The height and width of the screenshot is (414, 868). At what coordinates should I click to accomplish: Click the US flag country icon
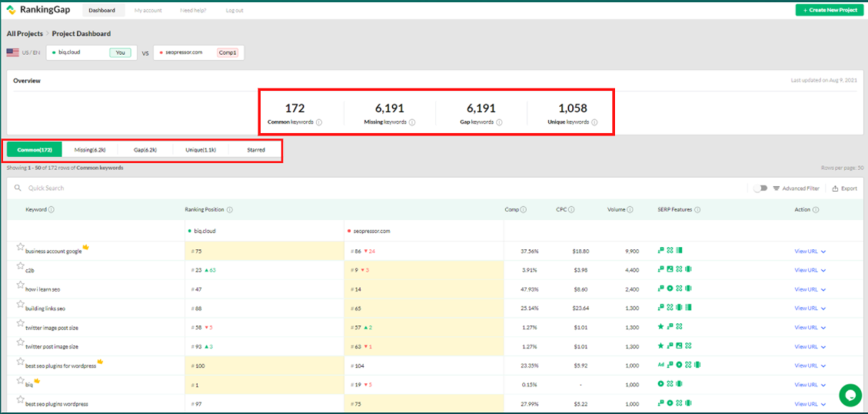pyautogui.click(x=13, y=52)
